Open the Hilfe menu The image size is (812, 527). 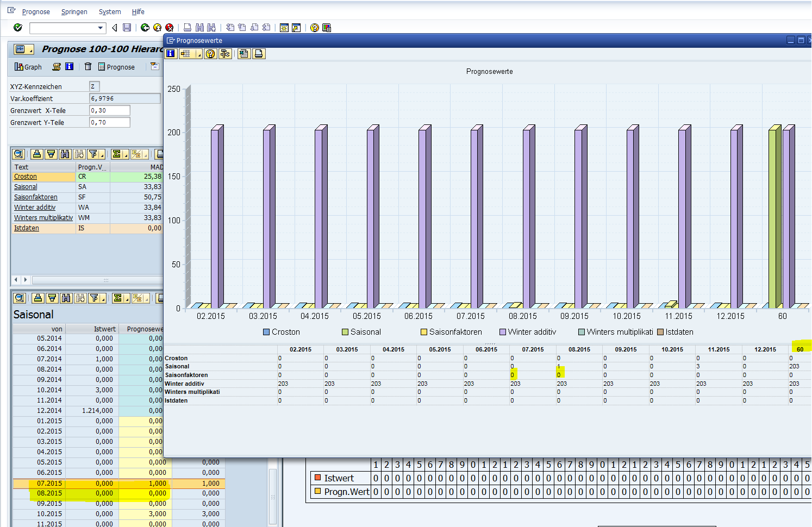[138, 12]
